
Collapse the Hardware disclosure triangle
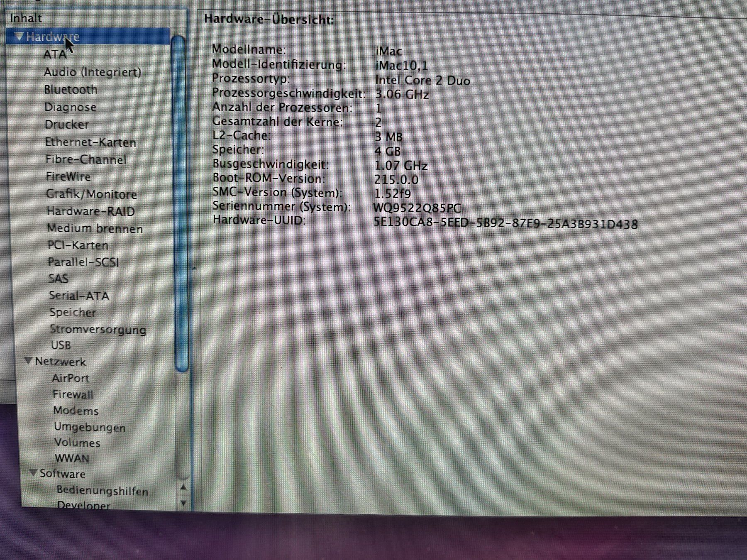pyautogui.click(x=19, y=37)
